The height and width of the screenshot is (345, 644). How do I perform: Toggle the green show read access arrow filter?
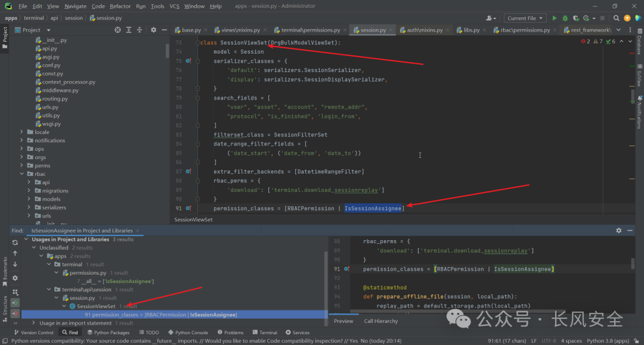point(15,303)
